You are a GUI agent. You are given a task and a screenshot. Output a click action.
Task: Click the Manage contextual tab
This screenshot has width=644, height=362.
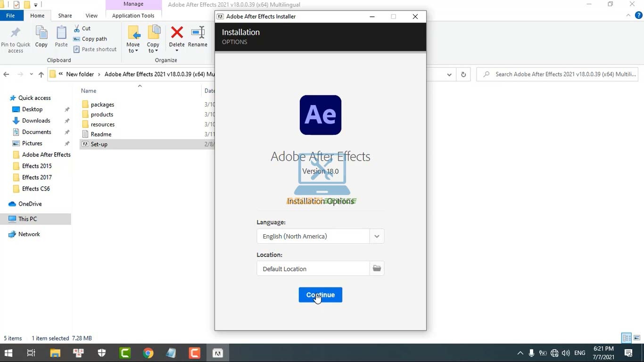point(133,4)
